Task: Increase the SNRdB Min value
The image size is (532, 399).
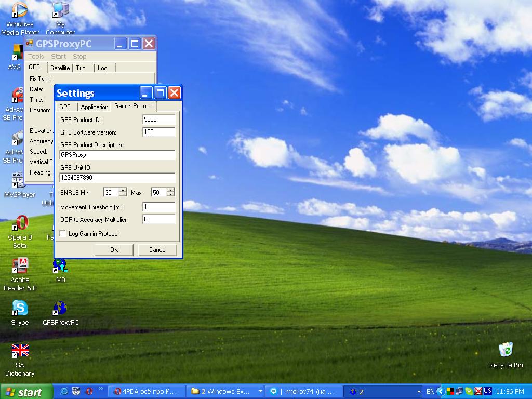Action: click(x=123, y=190)
